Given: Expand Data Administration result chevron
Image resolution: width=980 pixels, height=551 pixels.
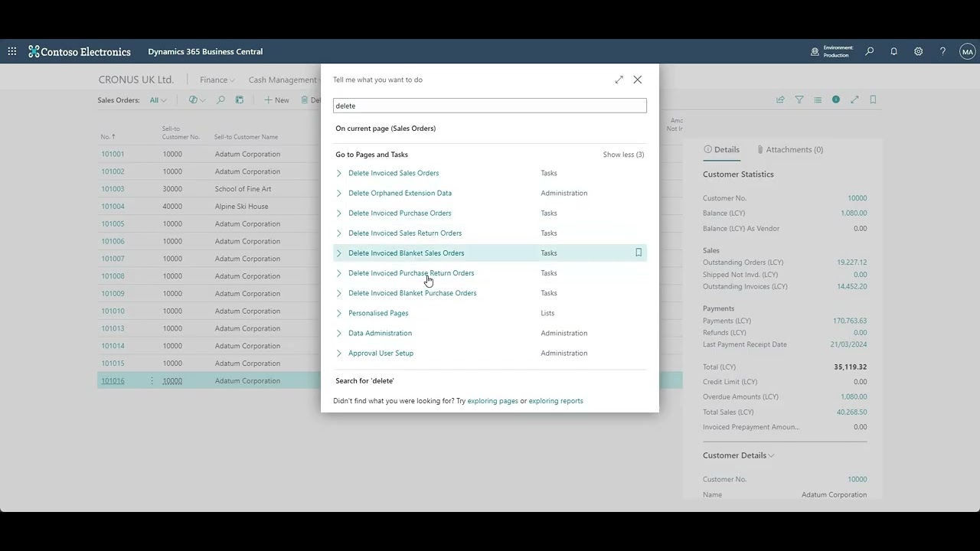Looking at the screenshot, I should pyautogui.click(x=339, y=333).
